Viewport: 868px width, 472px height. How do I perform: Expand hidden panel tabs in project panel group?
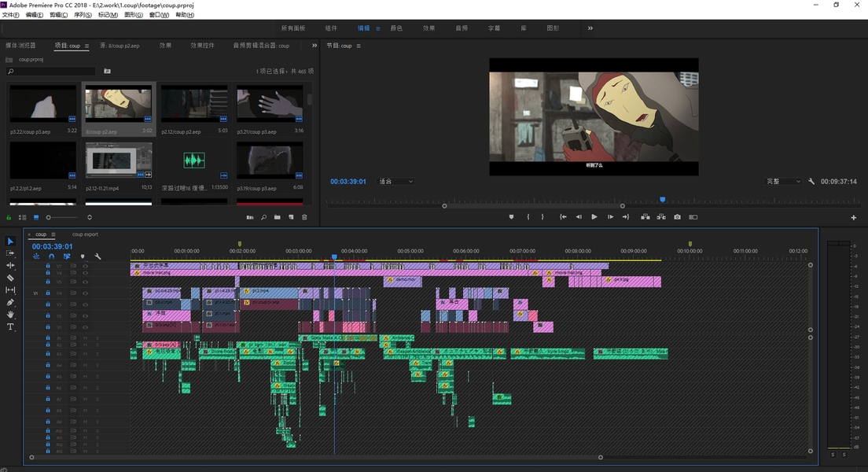(314, 46)
